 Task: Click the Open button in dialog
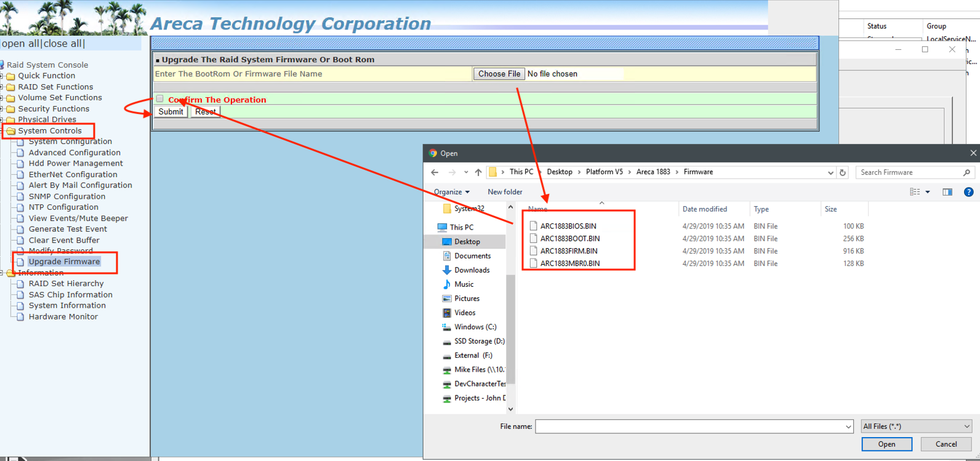click(x=886, y=444)
